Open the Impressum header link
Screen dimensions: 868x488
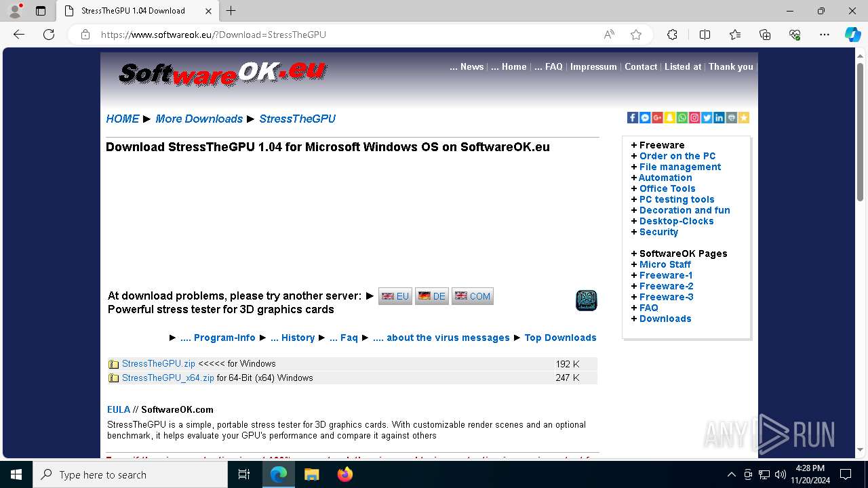(x=593, y=66)
